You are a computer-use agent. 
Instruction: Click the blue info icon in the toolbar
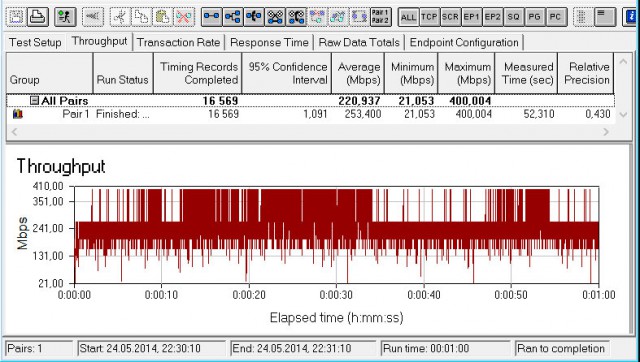[x=631, y=17]
